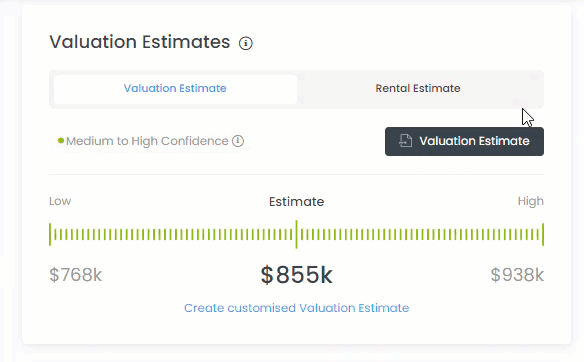Click the High label above the range bar
This screenshot has width=584, height=362.
point(530,201)
